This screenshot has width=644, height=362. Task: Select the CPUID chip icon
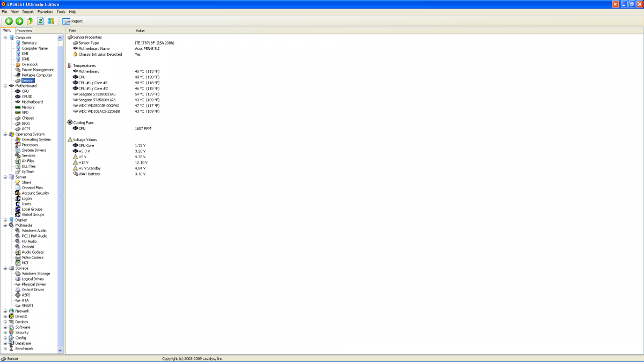(18, 97)
